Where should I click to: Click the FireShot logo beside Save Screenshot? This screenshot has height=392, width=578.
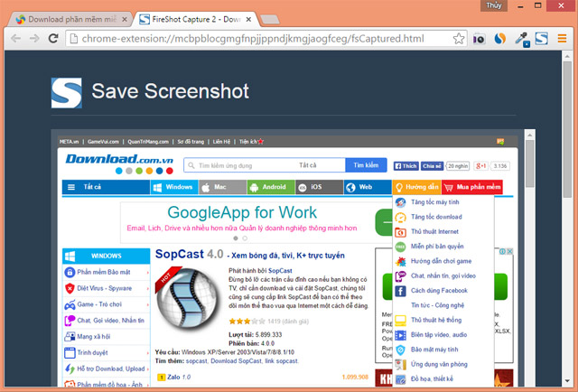pyautogui.click(x=66, y=92)
